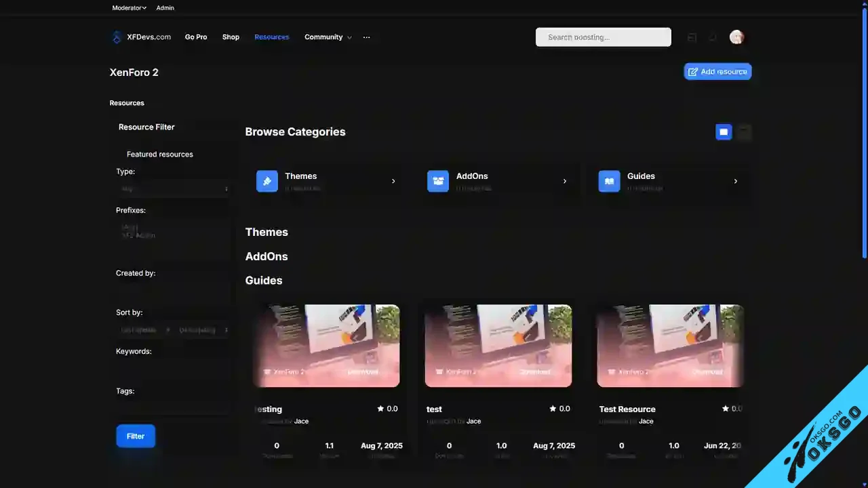Toggle the grid view display mode

point(724,131)
